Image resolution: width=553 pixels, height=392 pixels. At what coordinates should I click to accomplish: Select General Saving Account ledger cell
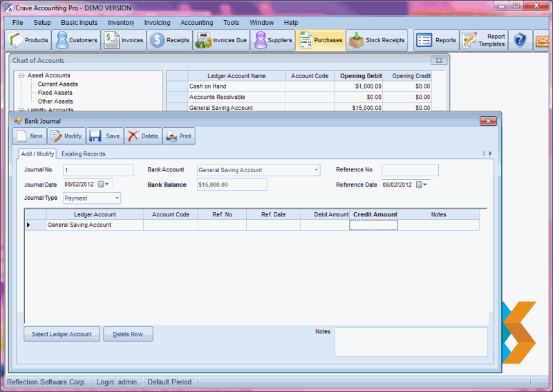click(95, 225)
